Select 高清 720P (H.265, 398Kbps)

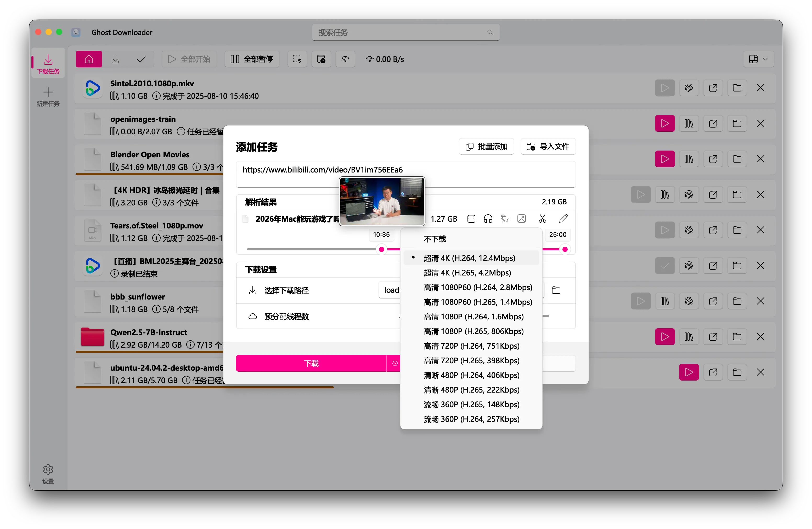coord(471,361)
